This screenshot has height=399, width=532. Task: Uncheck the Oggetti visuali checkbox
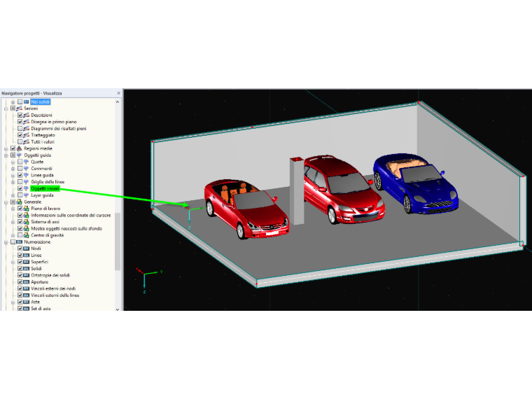pos(20,188)
